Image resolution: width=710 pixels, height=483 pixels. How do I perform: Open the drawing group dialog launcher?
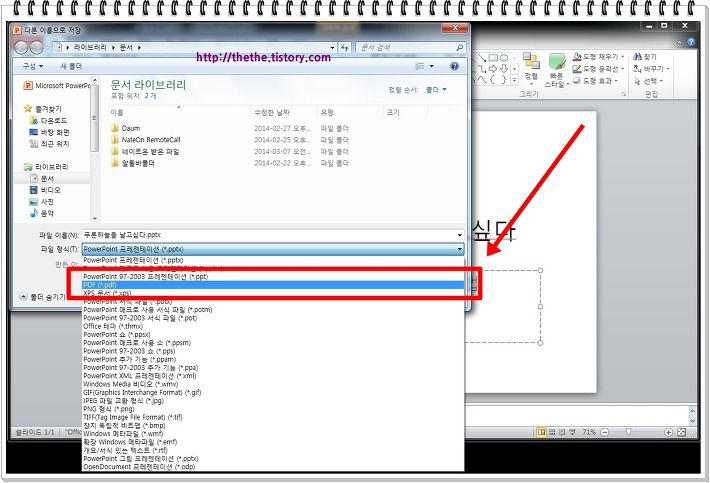point(624,94)
